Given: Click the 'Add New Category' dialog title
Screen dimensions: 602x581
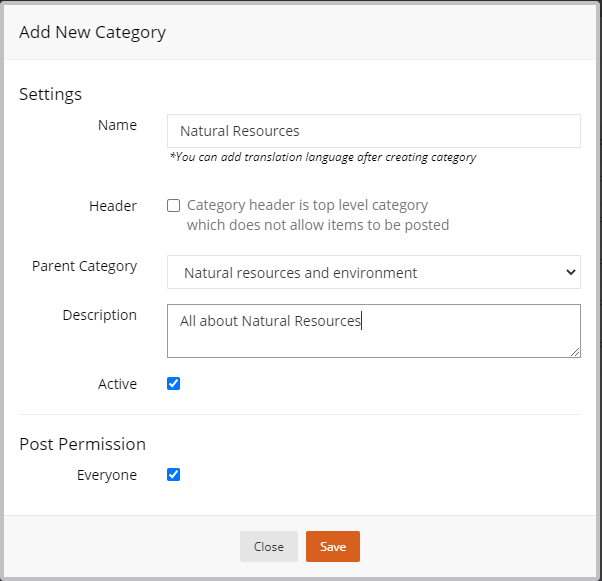Looking at the screenshot, I should pyautogui.click(x=93, y=32).
